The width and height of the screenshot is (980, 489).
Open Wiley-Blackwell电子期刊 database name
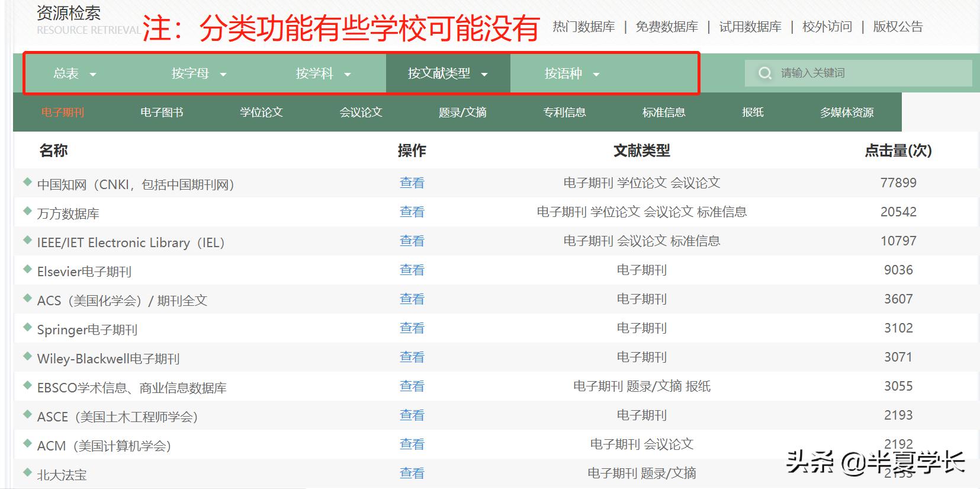point(108,359)
